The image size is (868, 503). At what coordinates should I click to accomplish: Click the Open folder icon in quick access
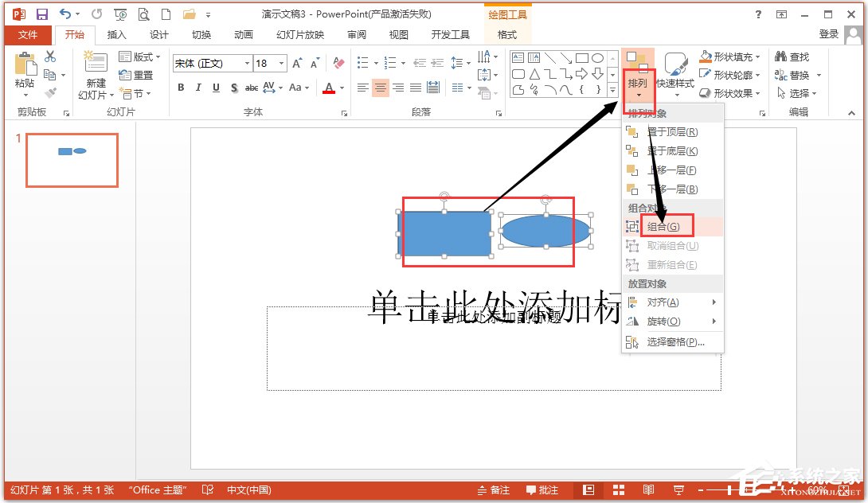click(190, 14)
